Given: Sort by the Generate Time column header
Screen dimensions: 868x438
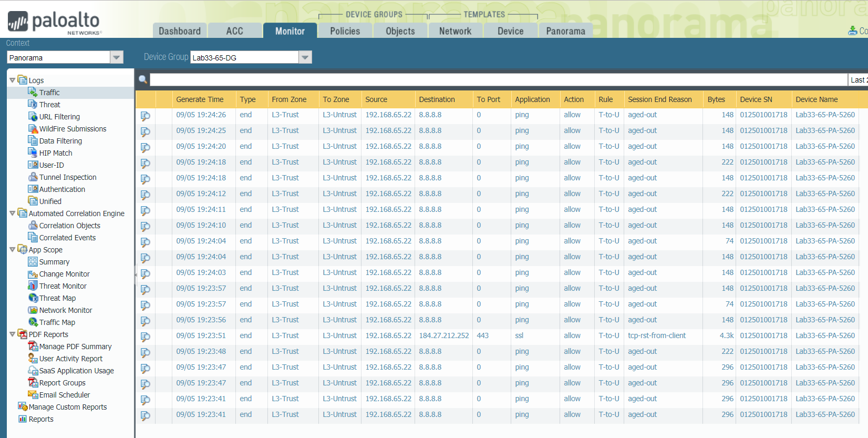Looking at the screenshot, I should 200,99.
